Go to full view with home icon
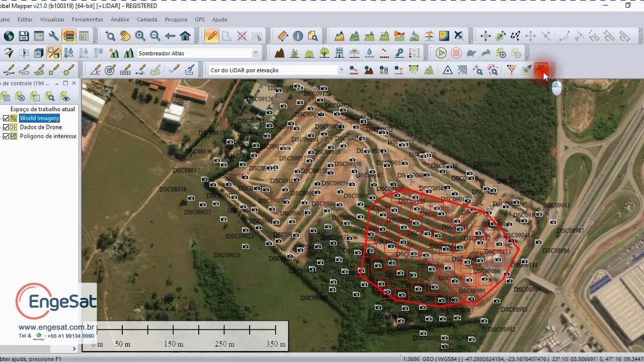The width and height of the screenshot is (644, 362). (x=185, y=36)
